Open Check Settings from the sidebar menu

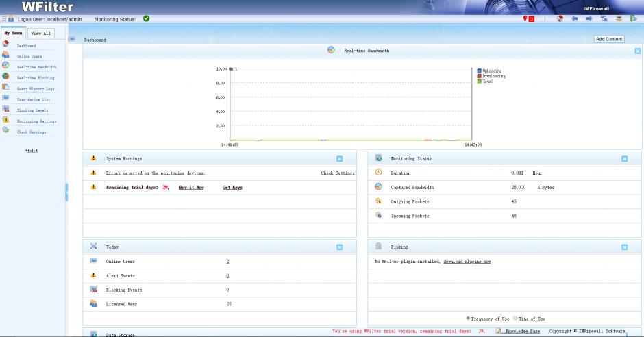tap(32, 132)
